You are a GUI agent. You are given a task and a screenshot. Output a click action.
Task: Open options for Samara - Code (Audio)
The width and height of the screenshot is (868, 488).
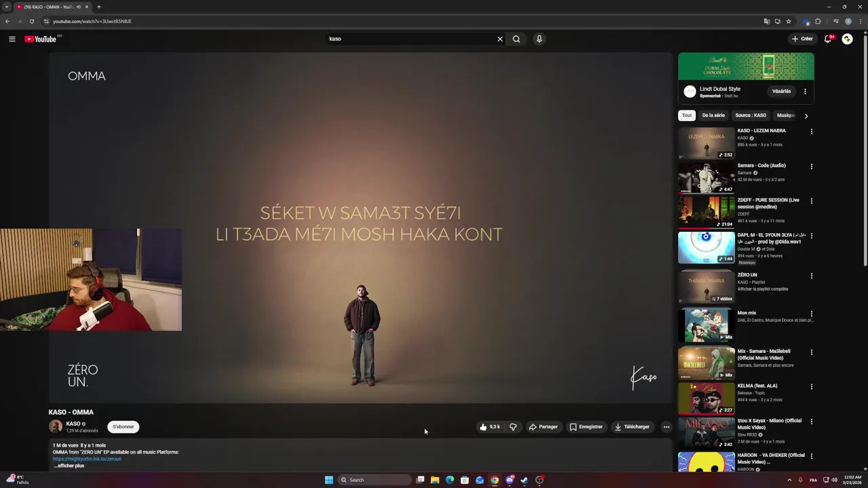[x=811, y=166]
